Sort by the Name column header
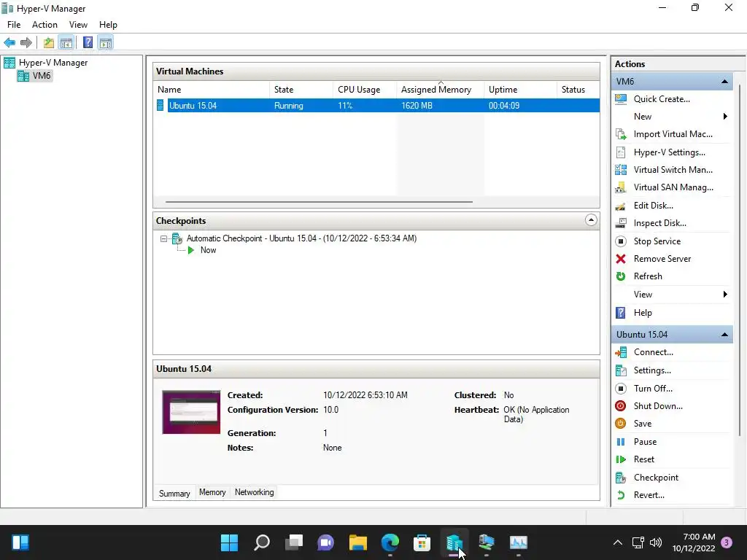This screenshot has height=560, width=747. coord(211,90)
